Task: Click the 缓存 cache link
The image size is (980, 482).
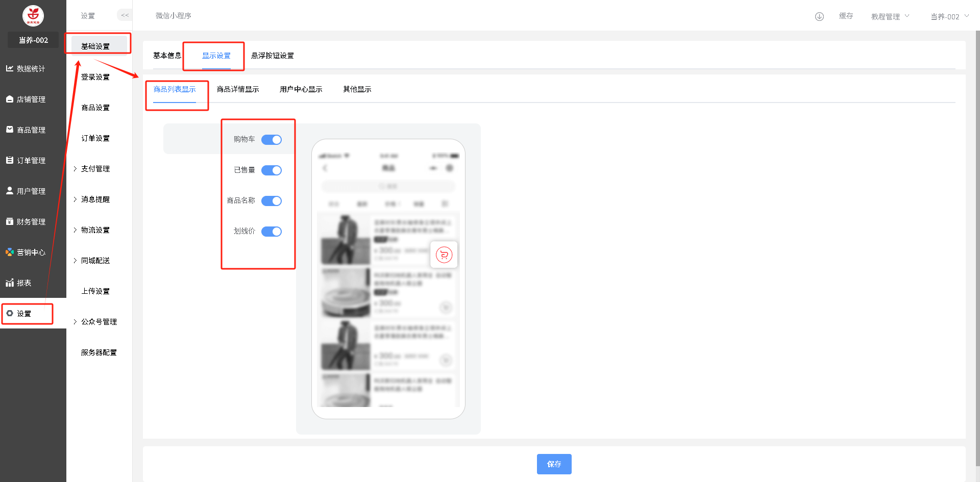Action: click(x=846, y=16)
